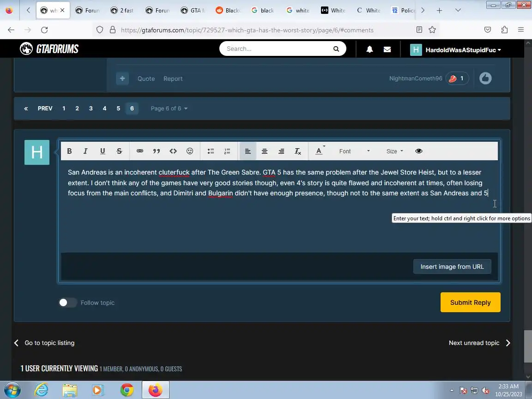This screenshot has height=399, width=532.
Task: Open the Size dropdown
Action: point(394,151)
